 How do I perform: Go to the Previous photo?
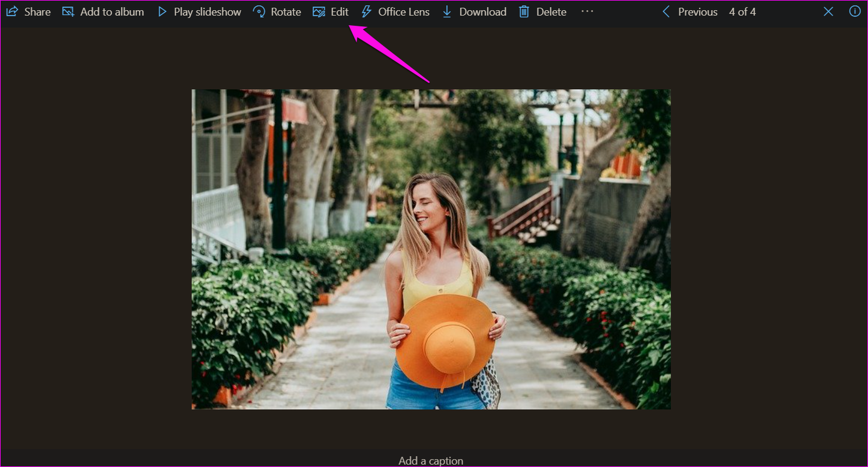[x=690, y=12]
